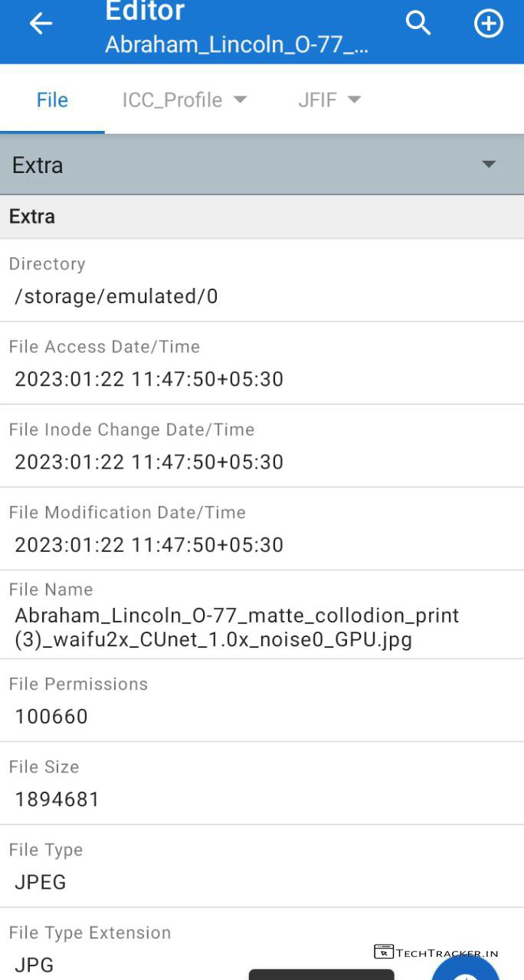524x980 pixels.
Task: Expand the JFIF dropdown arrow
Action: [354, 100]
